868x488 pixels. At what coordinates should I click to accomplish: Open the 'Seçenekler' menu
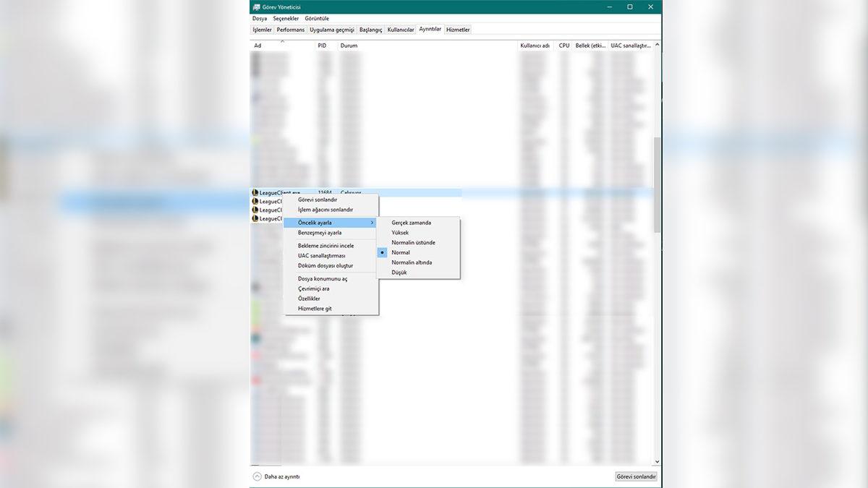286,18
